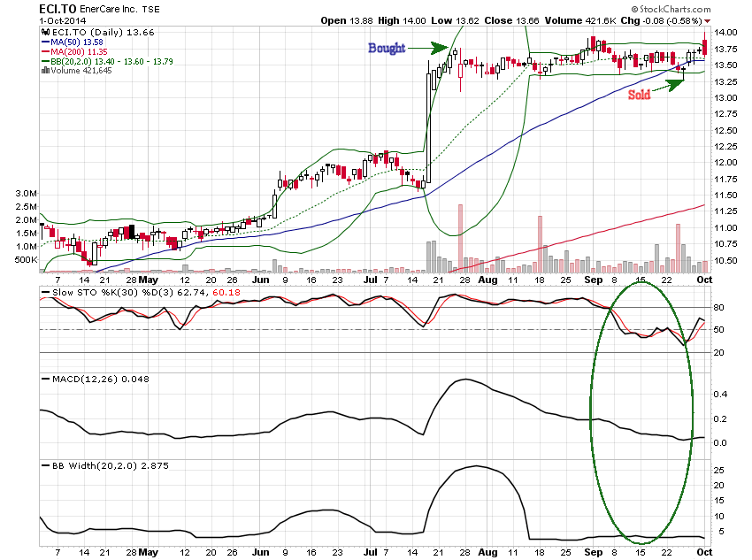The image size is (752, 560).
Task: Click the large white mid-July breakout candlestick
Action: point(428,128)
